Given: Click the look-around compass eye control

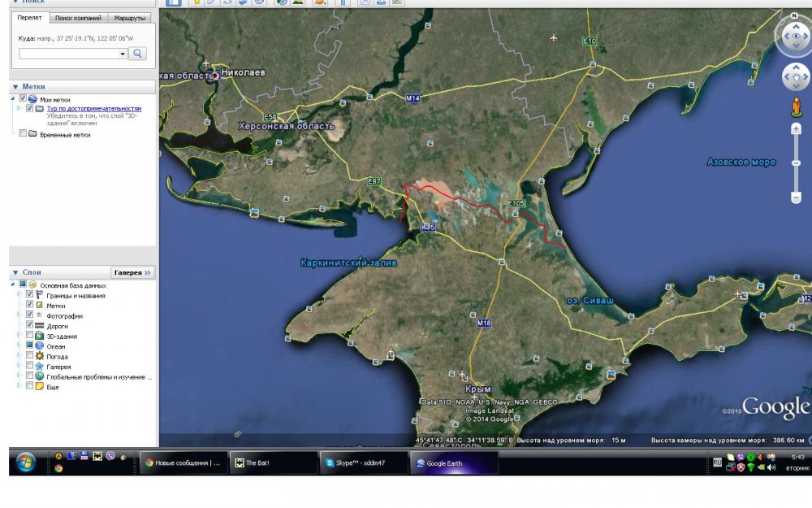Looking at the screenshot, I should [795, 37].
